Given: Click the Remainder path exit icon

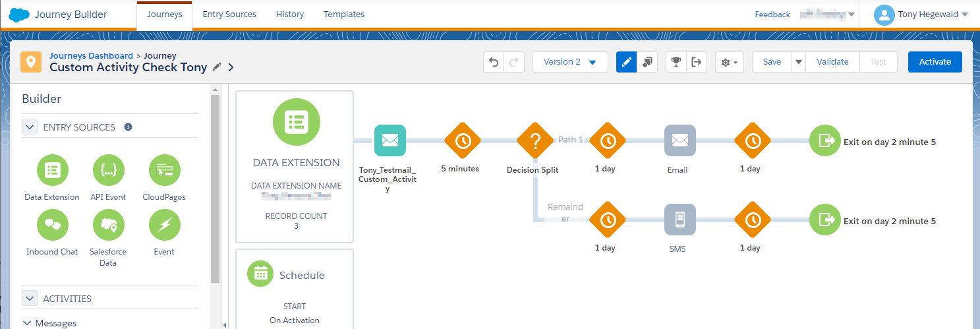Looking at the screenshot, I should click(825, 220).
